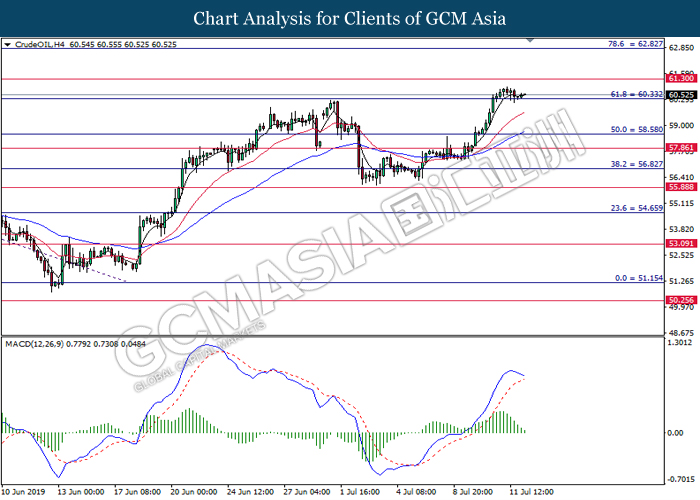The width and height of the screenshot is (700, 500).
Task: Click the 62.850 price scale value
Action: click(682, 48)
